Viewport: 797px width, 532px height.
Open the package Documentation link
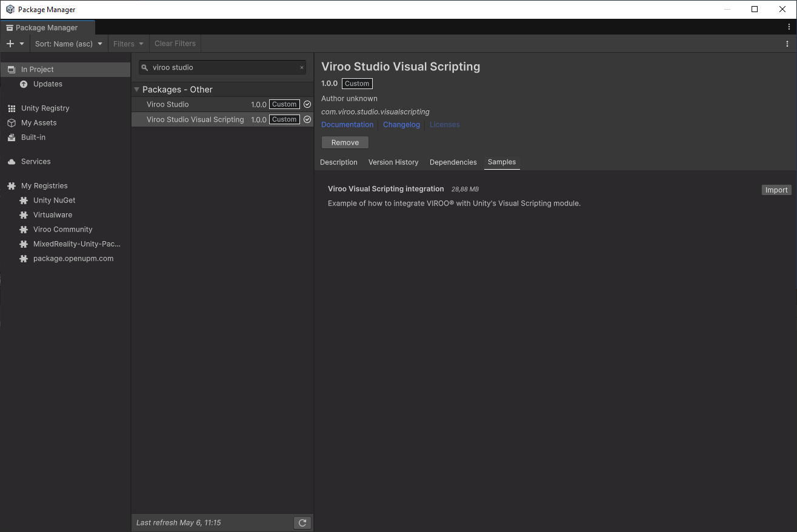pos(347,124)
